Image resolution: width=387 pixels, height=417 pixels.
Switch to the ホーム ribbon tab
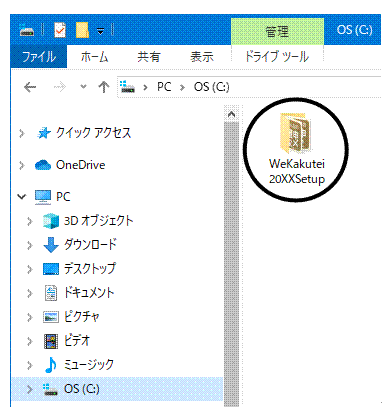[x=94, y=57]
